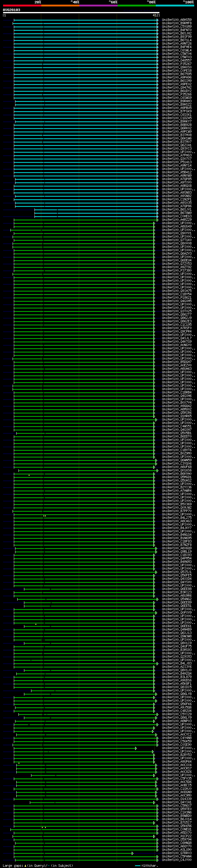Open hit UniRef100_A5B412
The height and width of the screenshot is (868, 197).
[176, 172]
